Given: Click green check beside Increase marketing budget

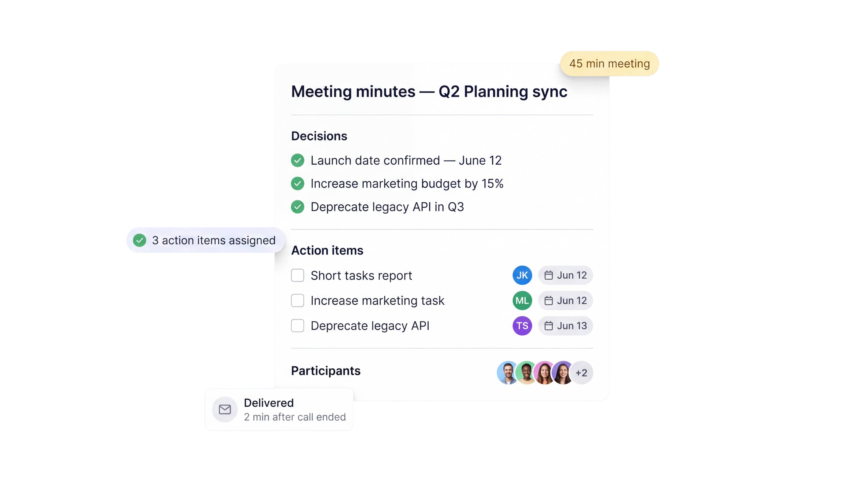Looking at the screenshot, I should [x=298, y=184].
